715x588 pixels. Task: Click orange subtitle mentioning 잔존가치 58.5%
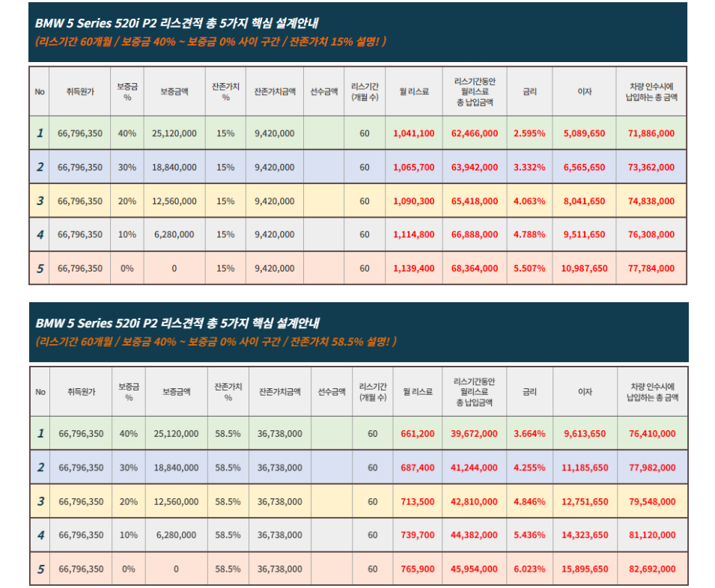point(216,342)
